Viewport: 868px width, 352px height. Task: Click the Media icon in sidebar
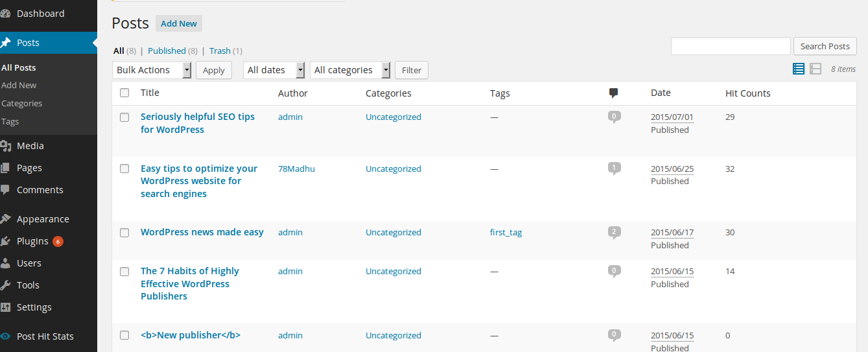coord(6,146)
